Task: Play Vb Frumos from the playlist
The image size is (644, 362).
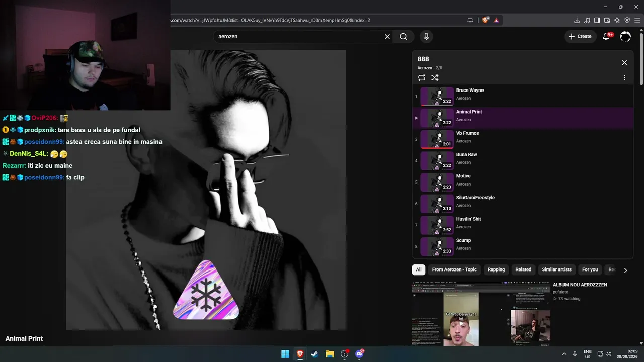Action: click(523, 139)
